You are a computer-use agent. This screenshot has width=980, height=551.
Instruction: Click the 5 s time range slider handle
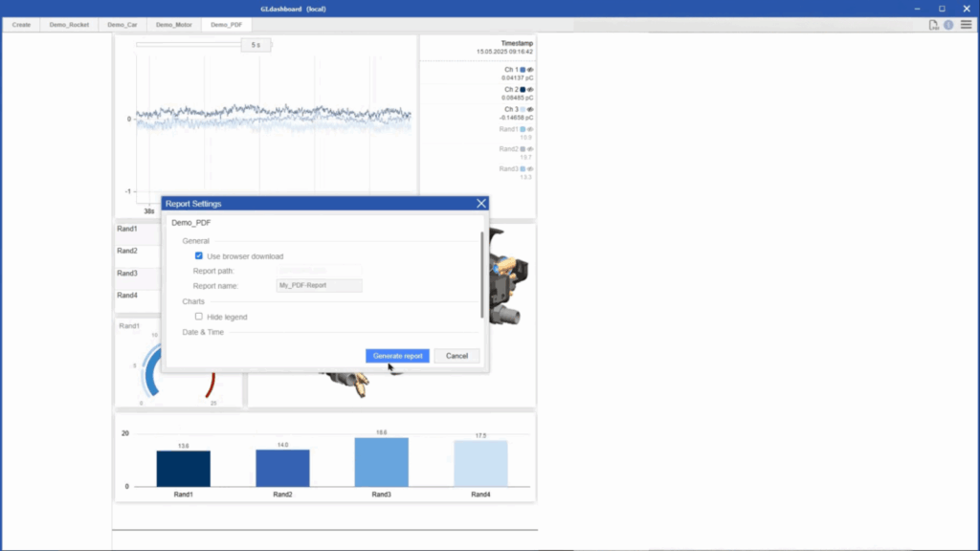256,45
